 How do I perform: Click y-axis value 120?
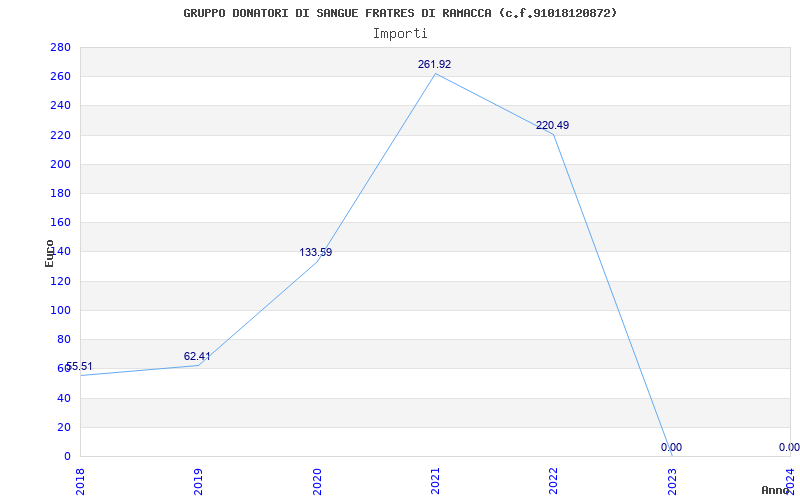(60, 281)
